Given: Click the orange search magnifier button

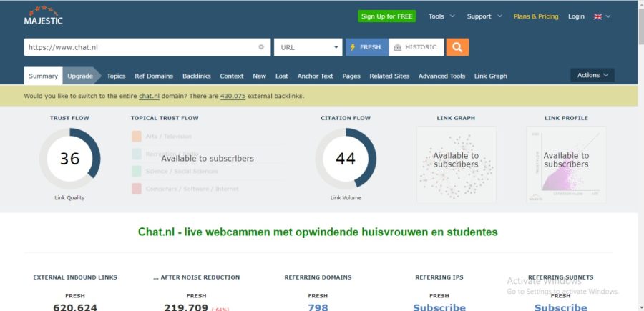Looking at the screenshot, I should (x=457, y=47).
